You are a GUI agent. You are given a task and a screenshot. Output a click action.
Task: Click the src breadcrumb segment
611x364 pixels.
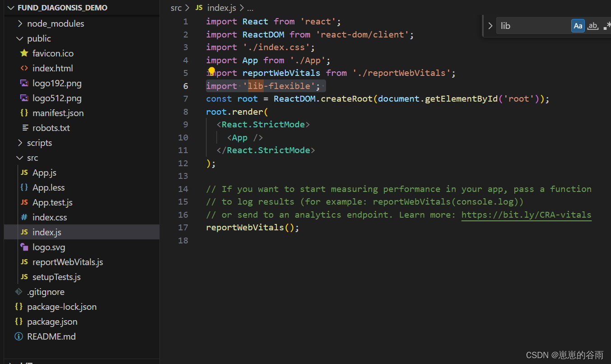pos(176,8)
